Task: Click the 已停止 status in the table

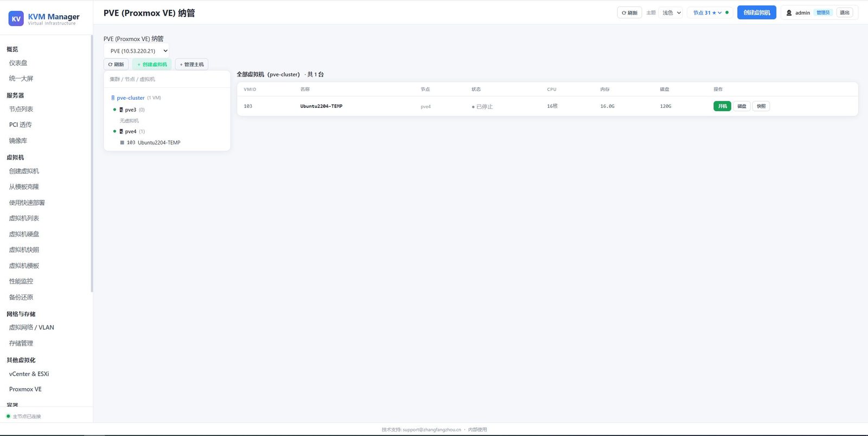Action: [482, 107]
